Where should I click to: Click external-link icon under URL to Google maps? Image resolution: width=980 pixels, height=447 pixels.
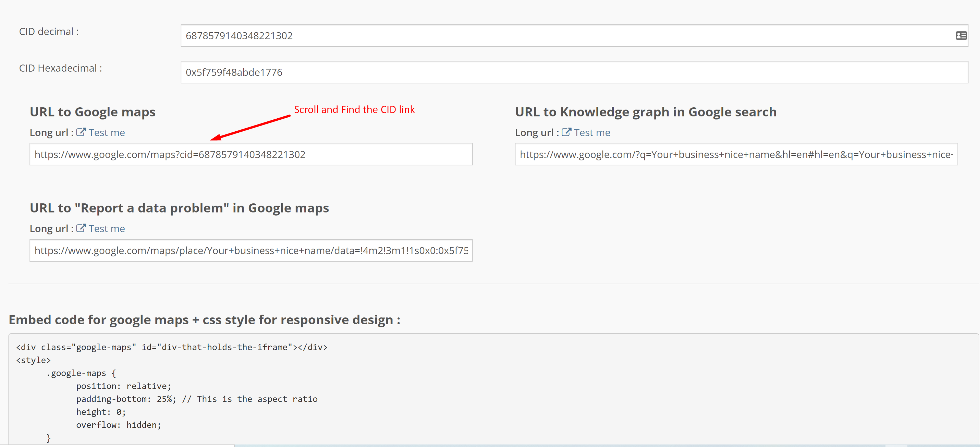tap(81, 132)
